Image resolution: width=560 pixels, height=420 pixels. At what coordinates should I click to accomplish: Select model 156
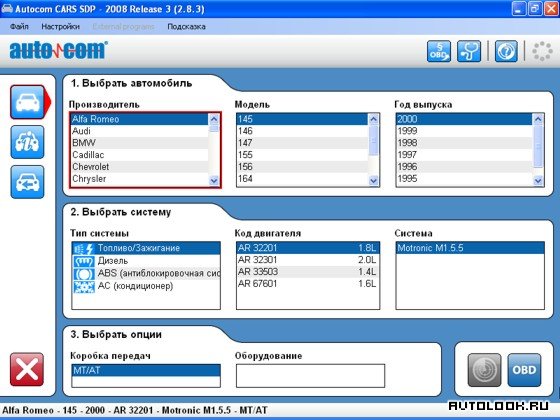[302, 167]
